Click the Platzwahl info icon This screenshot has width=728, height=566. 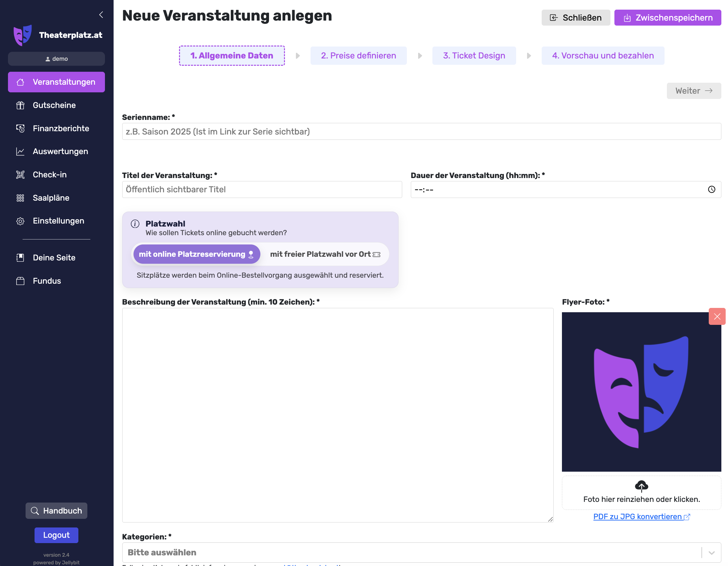[x=135, y=224]
